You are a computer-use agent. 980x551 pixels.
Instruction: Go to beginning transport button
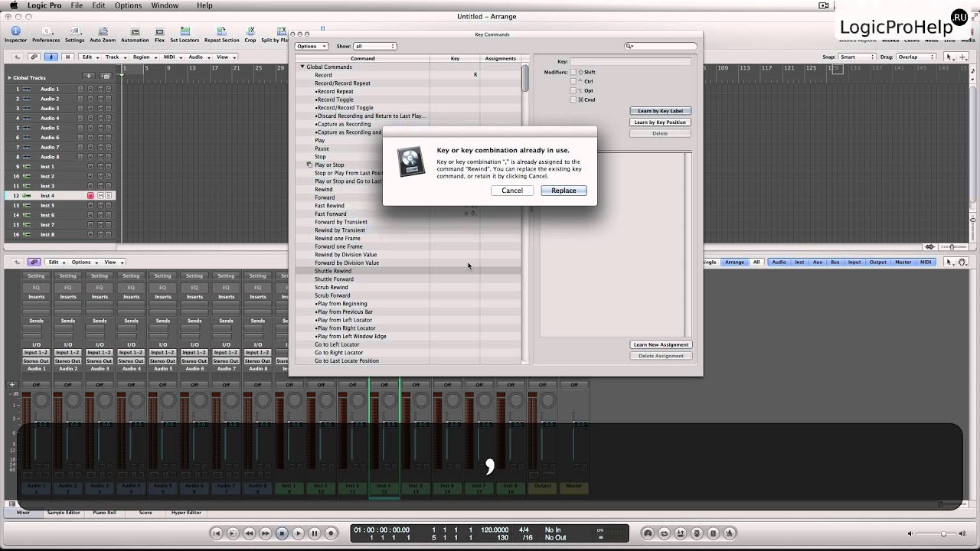tap(217, 533)
